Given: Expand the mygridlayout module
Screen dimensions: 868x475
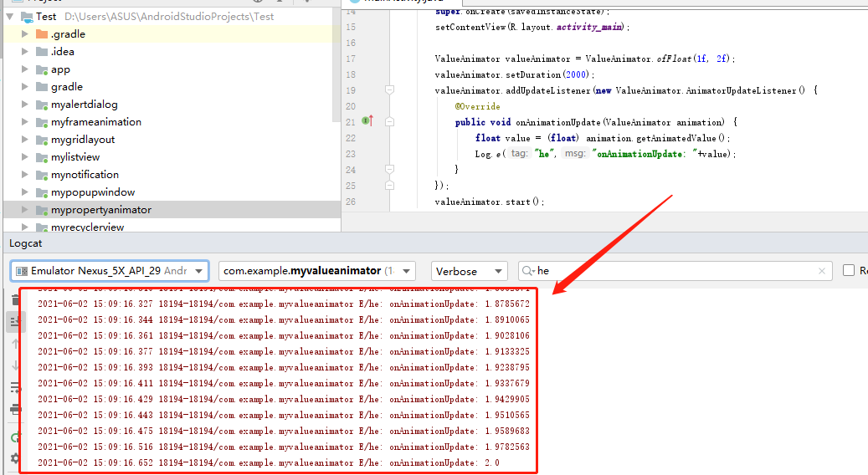Looking at the screenshot, I should [x=25, y=140].
